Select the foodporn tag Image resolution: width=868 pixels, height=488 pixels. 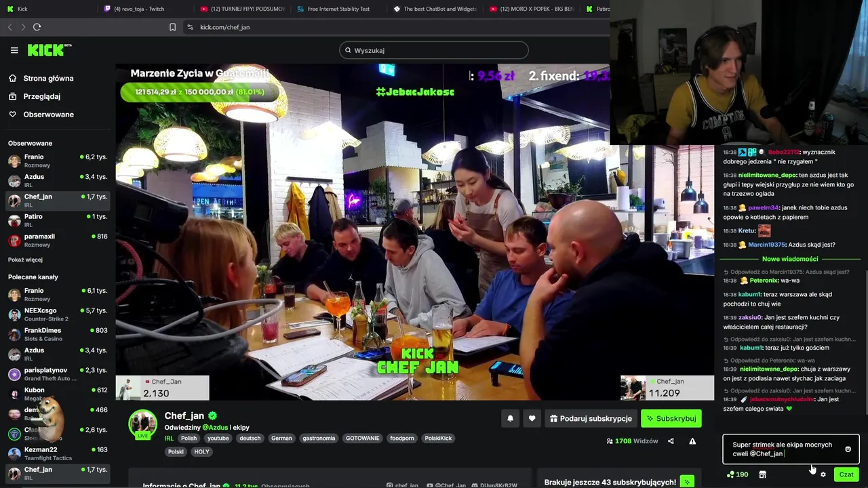(x=401, y=439)
